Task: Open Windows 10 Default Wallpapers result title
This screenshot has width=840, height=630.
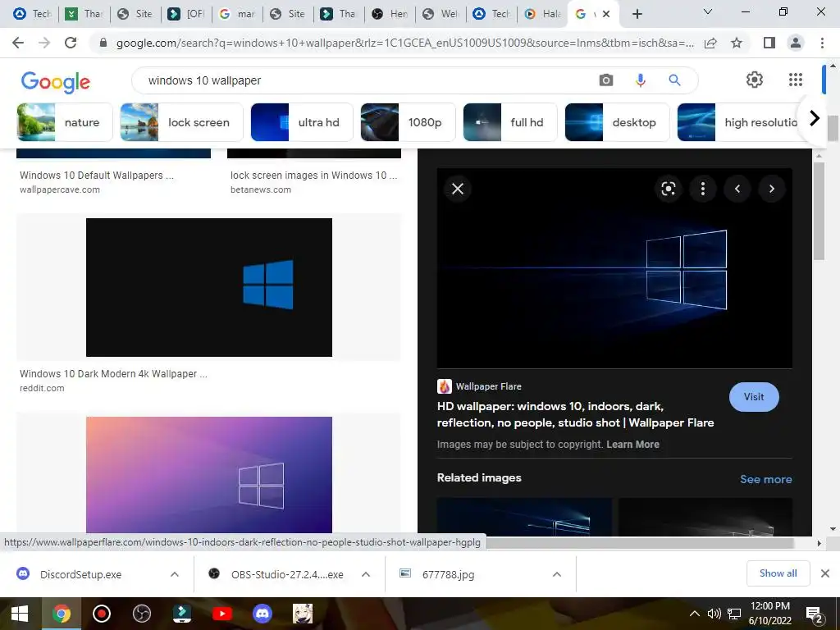Action: [x=97, y=176]
